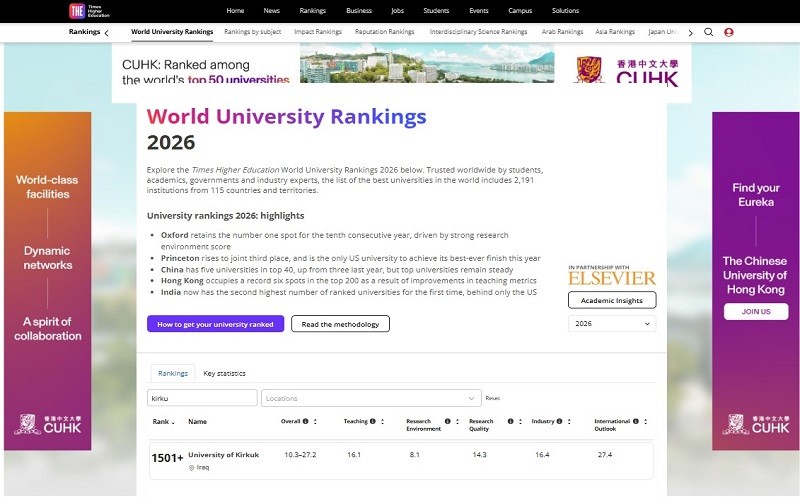Viewport: 800px width, 500px height.
Task: Click the Industry column info icon
Action: (559, 422)
